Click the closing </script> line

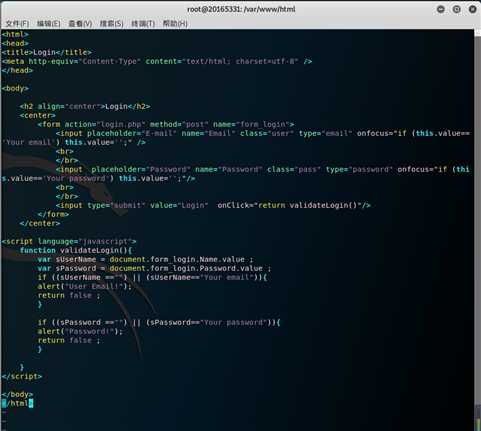(22, 376)
